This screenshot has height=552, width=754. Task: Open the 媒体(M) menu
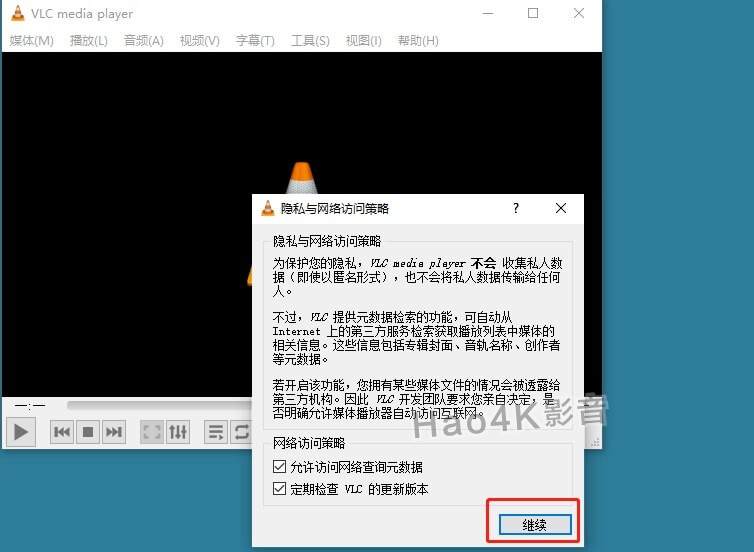(31, 41)
